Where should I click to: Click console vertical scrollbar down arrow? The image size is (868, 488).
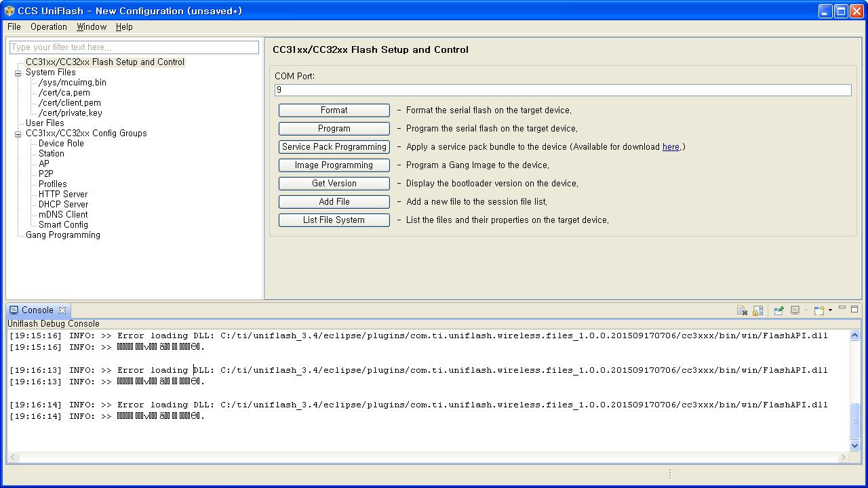pos(854,445)
